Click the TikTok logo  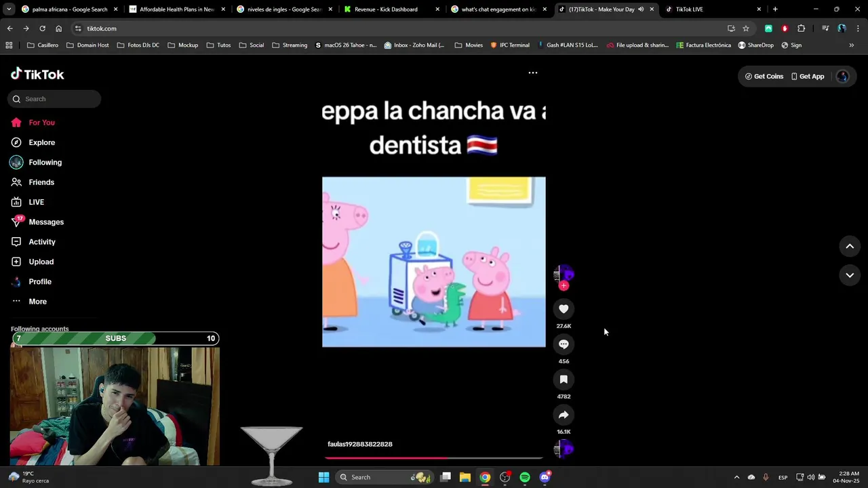[37, 75]
